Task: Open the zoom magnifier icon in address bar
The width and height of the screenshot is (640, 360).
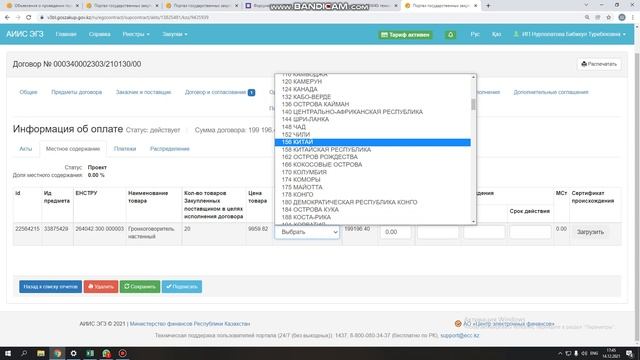Action: (587, 18)
